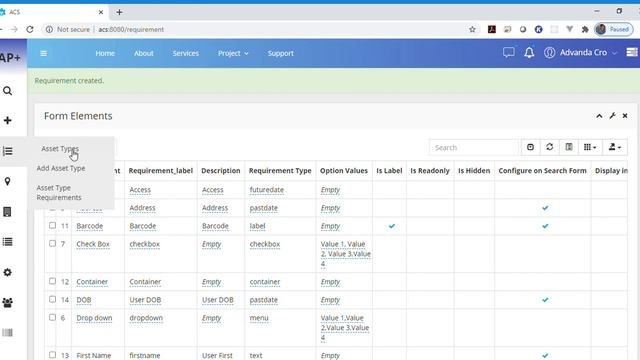This screenshot has height=360, width=640.
Task: Open the Advanda Cro user dropdown
Action: pos(580,53)
